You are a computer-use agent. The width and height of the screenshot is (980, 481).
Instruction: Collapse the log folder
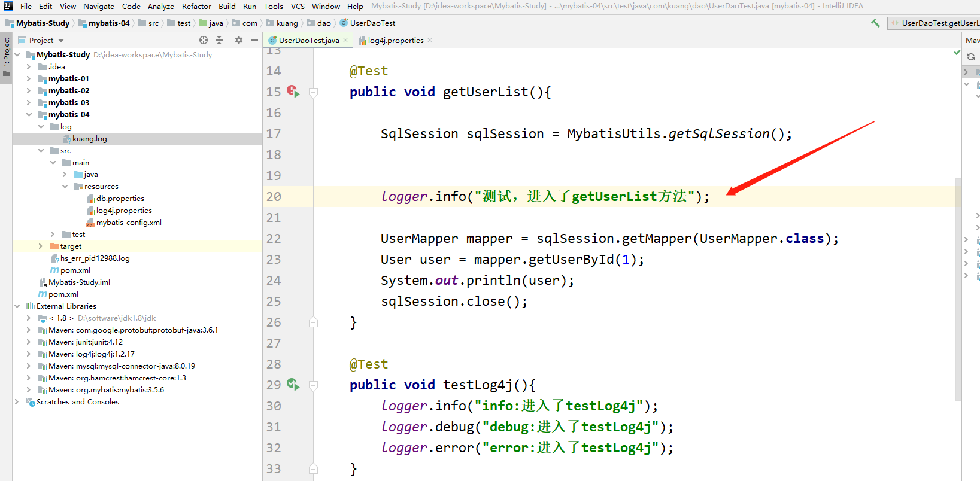(x=41, y=126)
